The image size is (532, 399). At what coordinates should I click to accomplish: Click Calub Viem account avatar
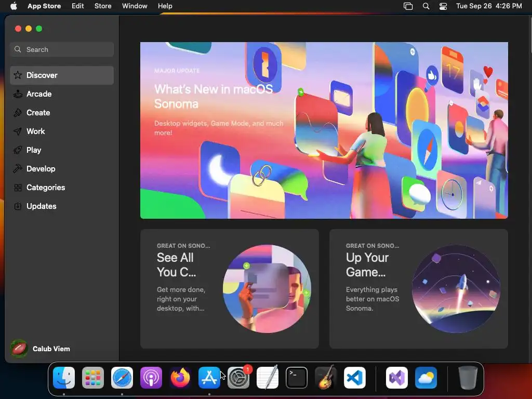click(x=19, y=349)
